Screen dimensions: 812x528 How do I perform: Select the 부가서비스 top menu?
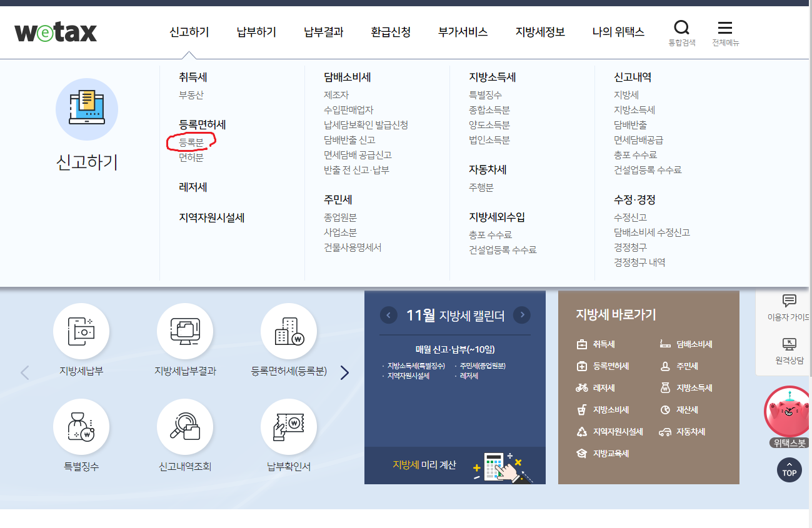tap(463, 32)
